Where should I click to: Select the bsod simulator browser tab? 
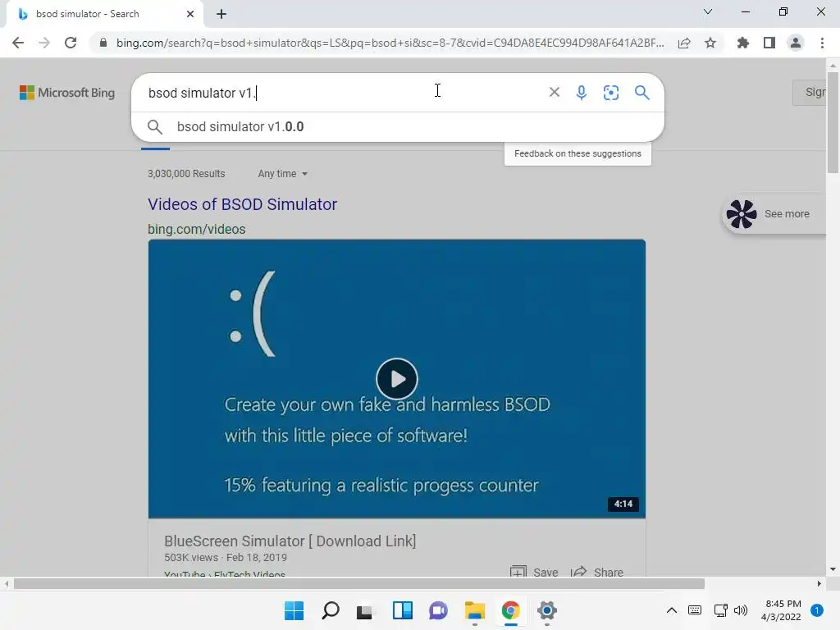[104, 14]
